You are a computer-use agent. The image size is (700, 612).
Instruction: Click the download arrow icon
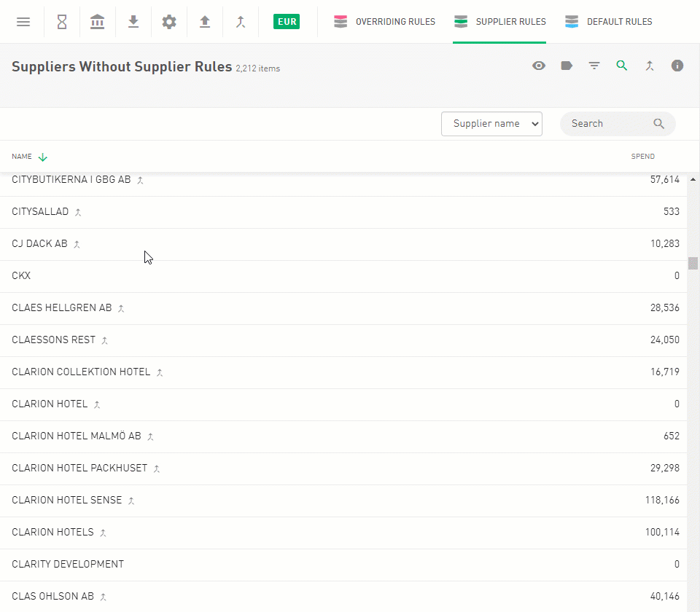coord(133,22)
